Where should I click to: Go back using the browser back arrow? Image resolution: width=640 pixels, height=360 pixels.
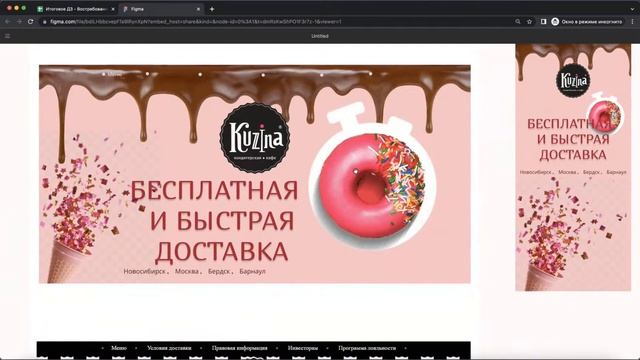(7, 21)
